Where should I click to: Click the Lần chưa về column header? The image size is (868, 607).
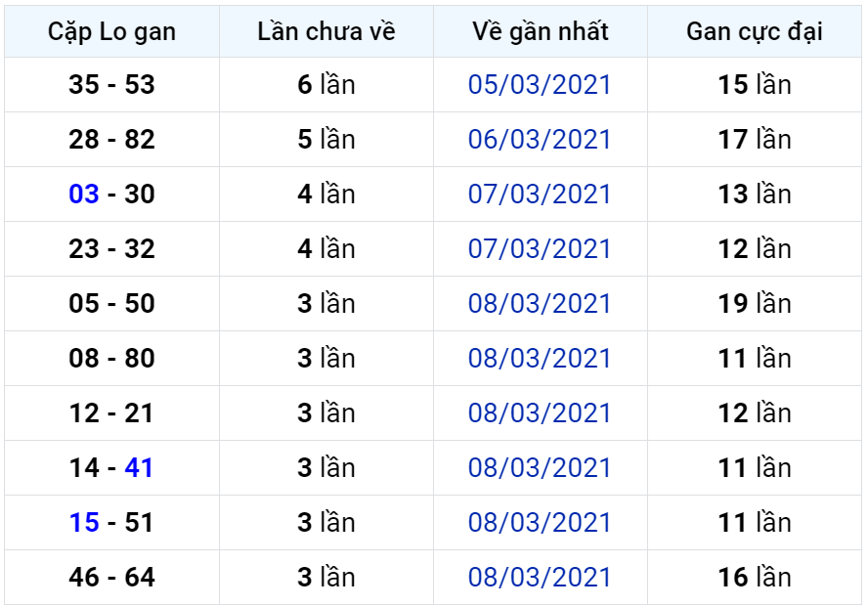pos(326,31)
